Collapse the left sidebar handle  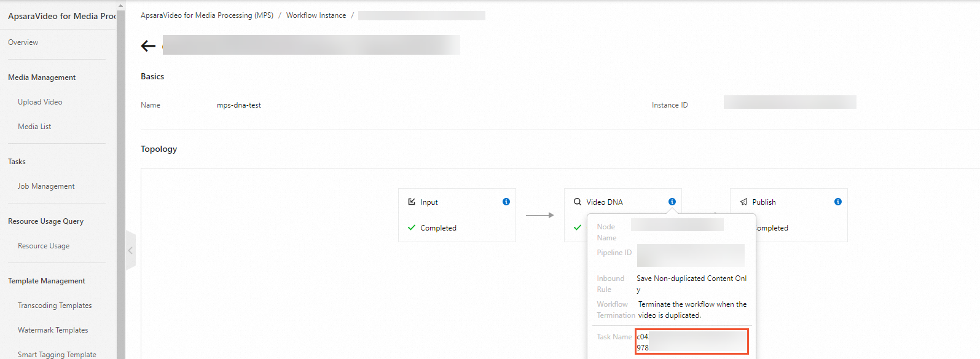(130, 250)
